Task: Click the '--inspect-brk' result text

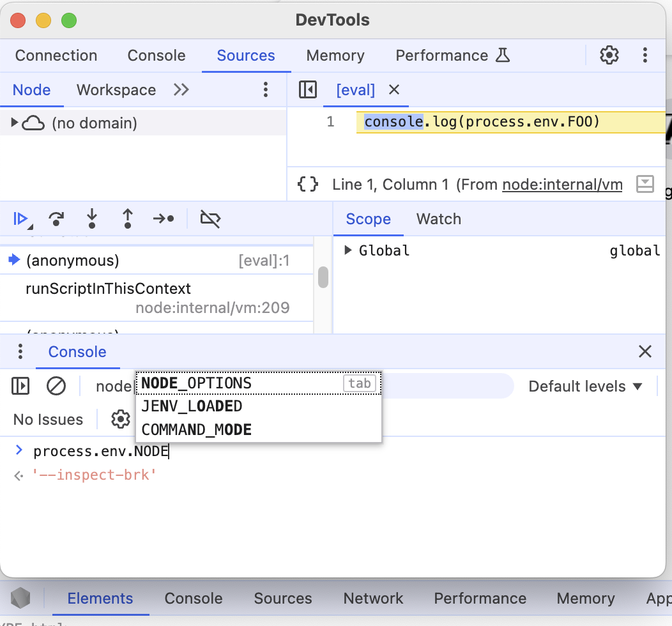Action: click(x=95, y=475)
